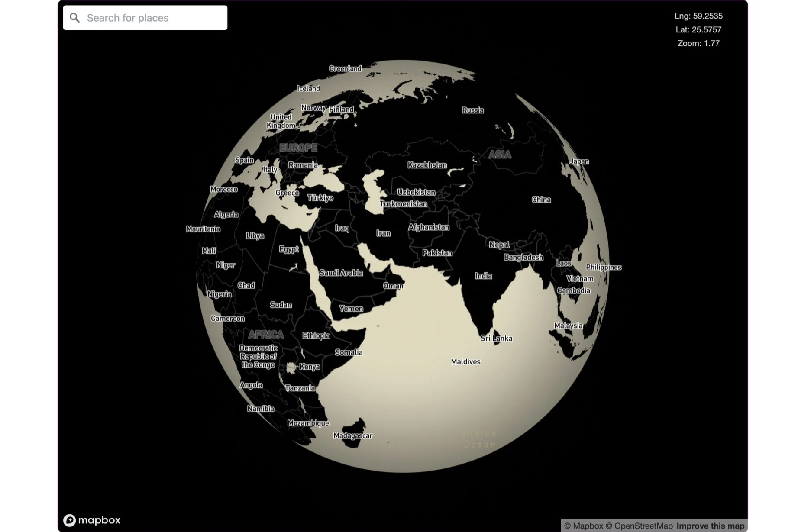Screen dimensions: 798x532
Task: Click the magnifying glass search icon
Action: coord(74,18)
